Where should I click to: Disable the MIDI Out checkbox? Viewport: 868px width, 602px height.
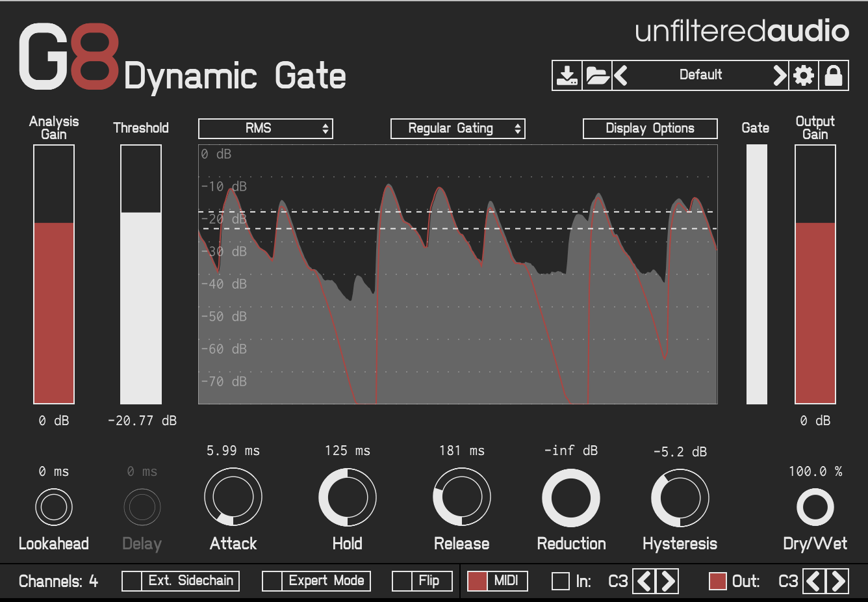click(x=718, y=581)
